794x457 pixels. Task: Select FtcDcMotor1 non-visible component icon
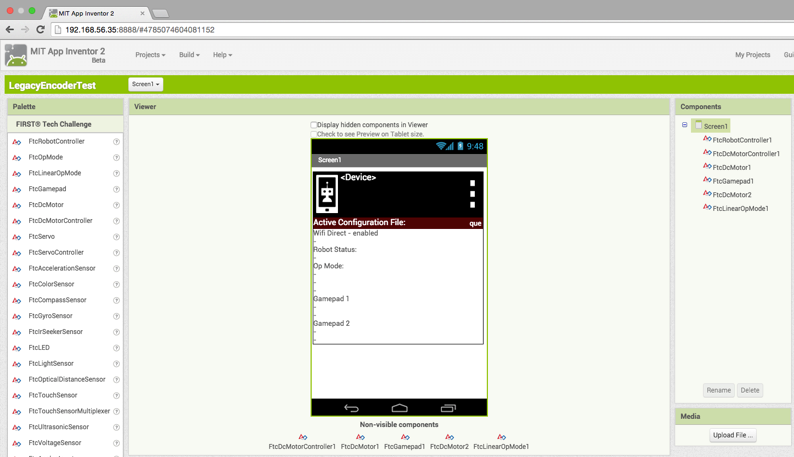coord(360,437)
